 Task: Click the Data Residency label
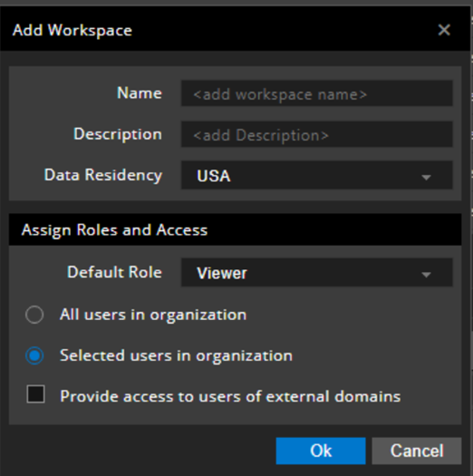click(103, 175)
